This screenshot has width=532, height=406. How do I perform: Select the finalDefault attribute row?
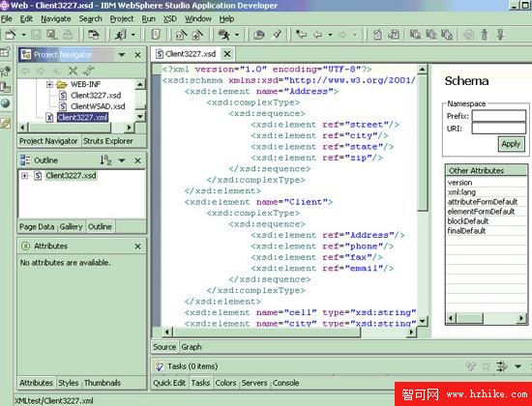point(486,231)
